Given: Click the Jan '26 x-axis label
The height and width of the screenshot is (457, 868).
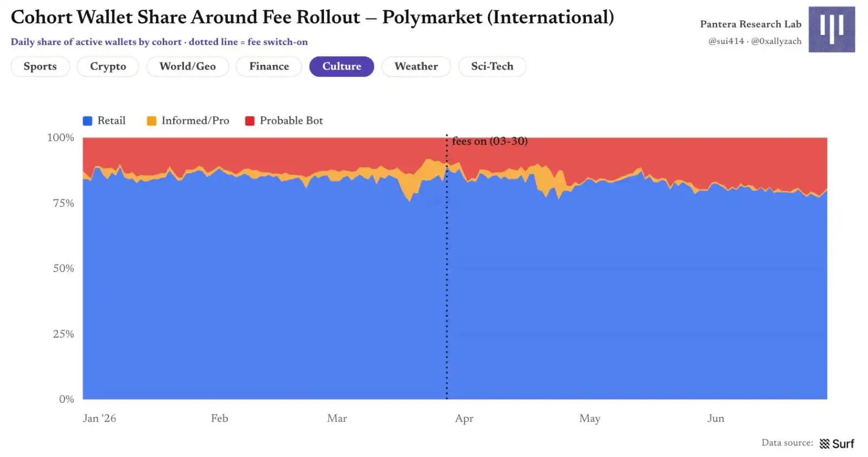Looking at the screenshot, I should [x=99, y=418].
